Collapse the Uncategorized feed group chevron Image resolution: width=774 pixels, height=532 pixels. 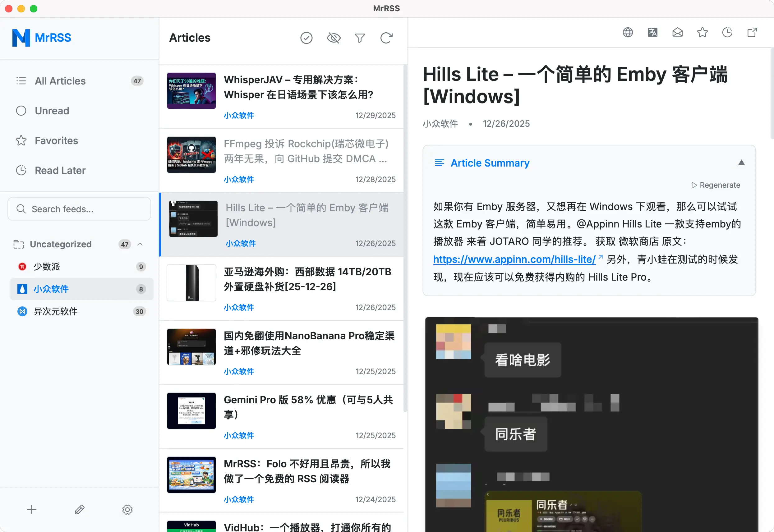click(x=140, y=244)
